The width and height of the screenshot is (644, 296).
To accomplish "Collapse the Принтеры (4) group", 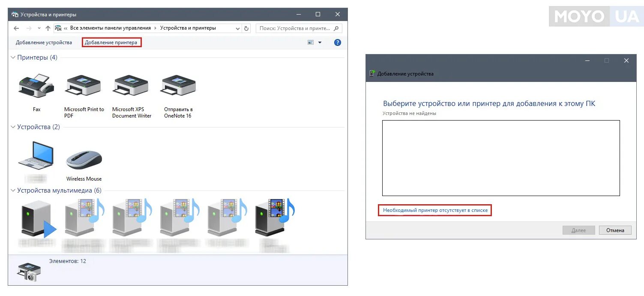I will coord(13,57).
